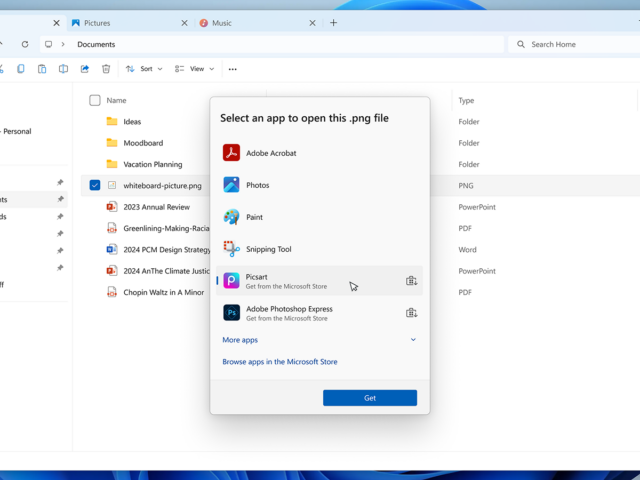Expand the More apps chevron
Viewport: 640px width, 480px height.
click(413, 340)
